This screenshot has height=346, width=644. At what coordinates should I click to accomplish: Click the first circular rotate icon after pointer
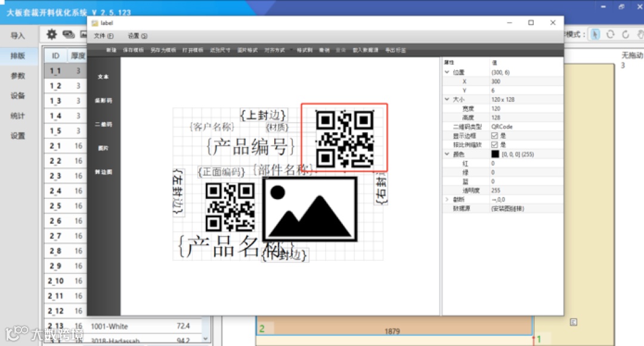tap(611, 35)
